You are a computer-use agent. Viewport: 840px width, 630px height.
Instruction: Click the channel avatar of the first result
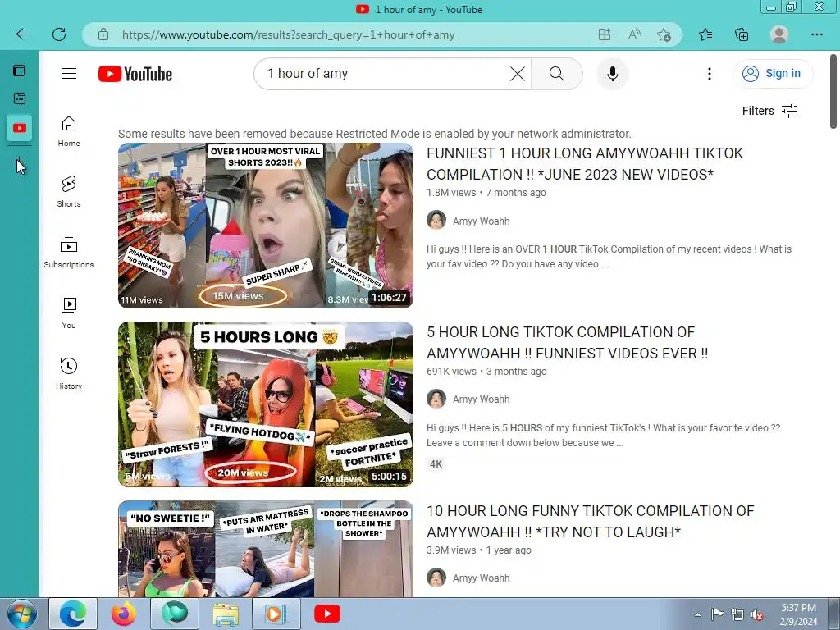click(436, 220)
